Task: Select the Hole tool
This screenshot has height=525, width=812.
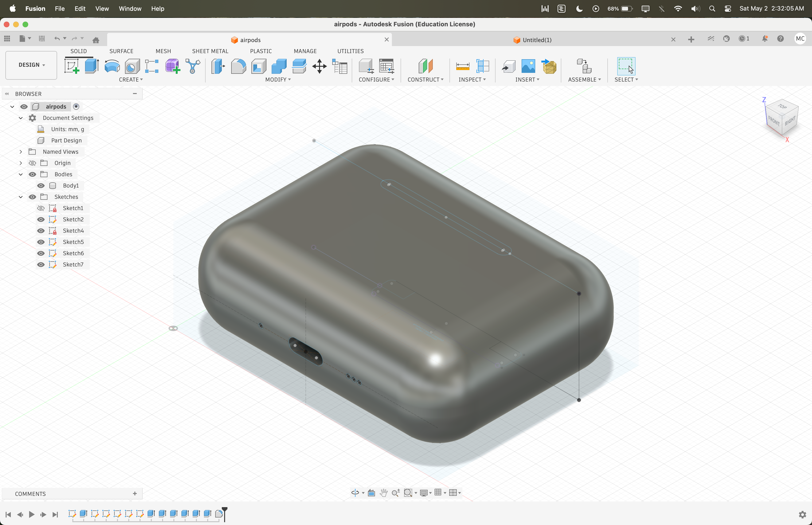Action: 132,66
